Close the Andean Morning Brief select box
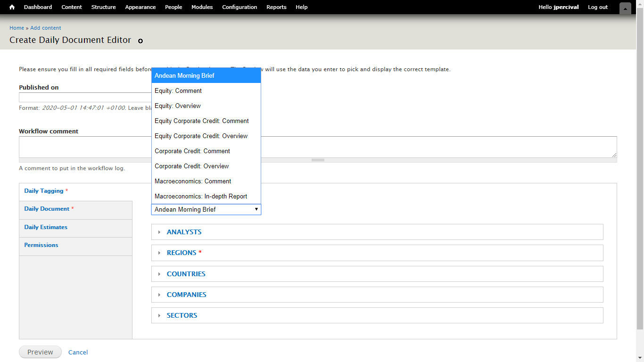Image resolution: width=644 pixels, height=362 pixels. click(206, 209)
